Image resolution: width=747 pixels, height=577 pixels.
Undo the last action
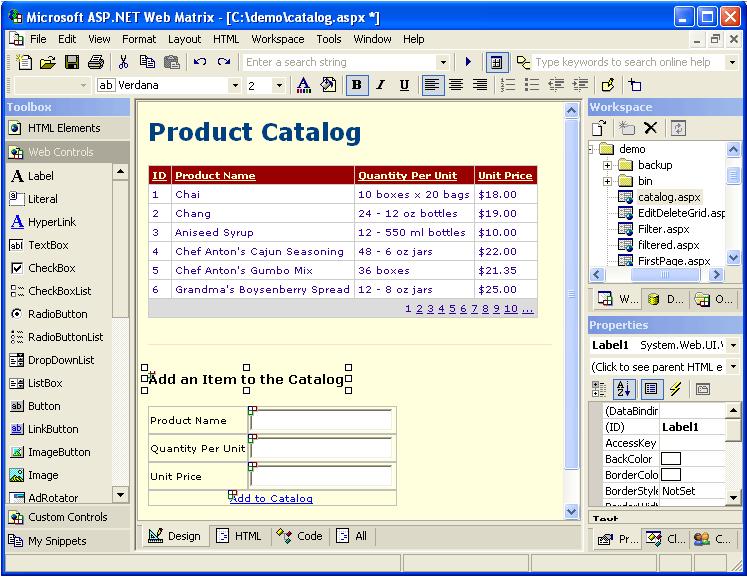(x=200, y=62)
